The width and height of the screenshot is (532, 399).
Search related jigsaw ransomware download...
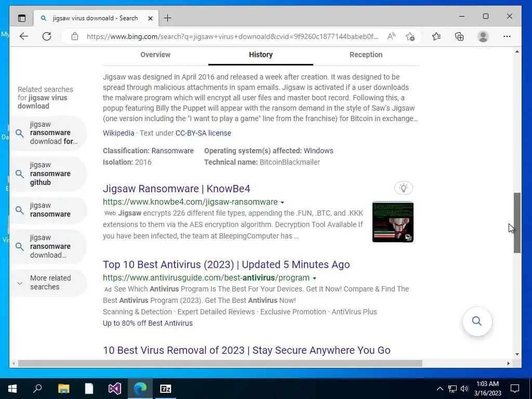[x=48, y=246]
